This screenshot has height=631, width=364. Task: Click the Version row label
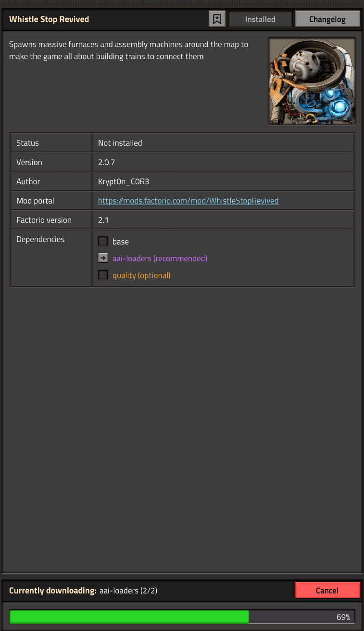tap(29, 162)
